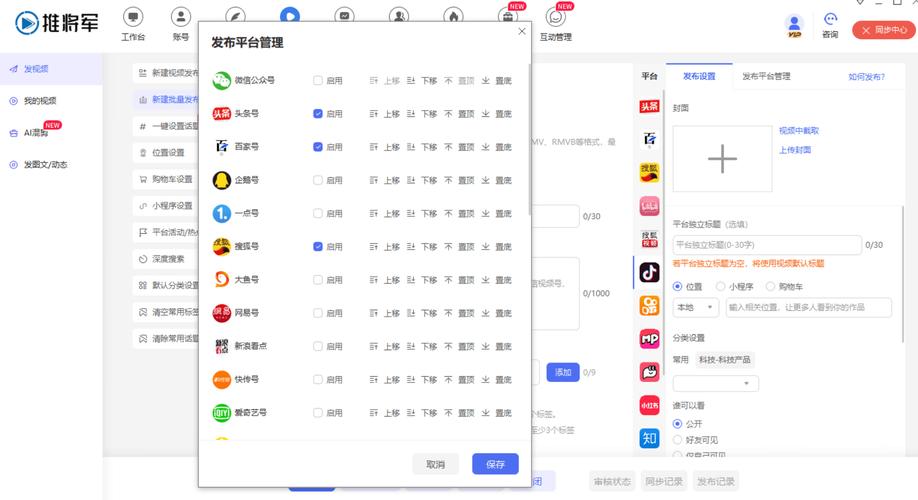Click the VIP user avatar icon

tap(794, 26)
